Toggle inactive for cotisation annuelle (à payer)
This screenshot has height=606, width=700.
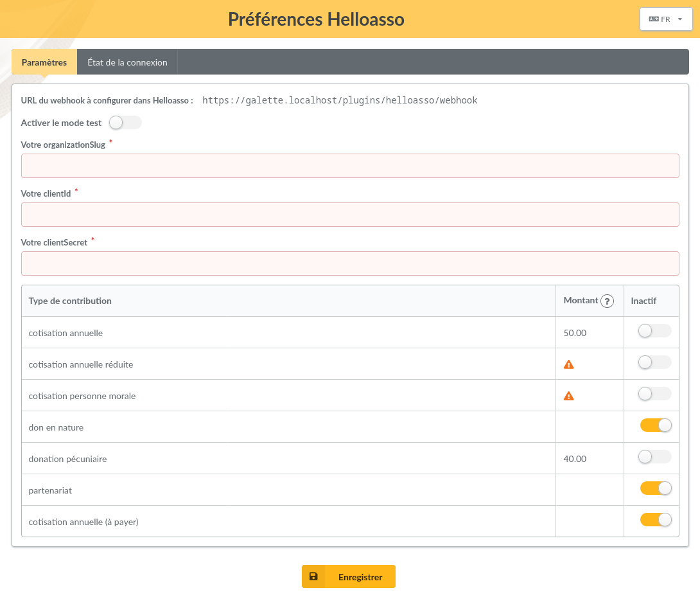(655, 519)
